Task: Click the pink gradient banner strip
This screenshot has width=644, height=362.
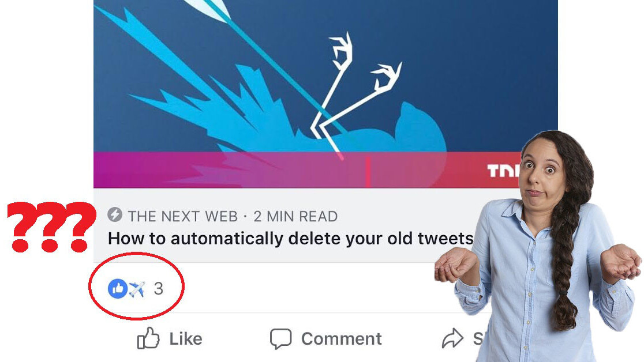Action: (x=306, y=170)
